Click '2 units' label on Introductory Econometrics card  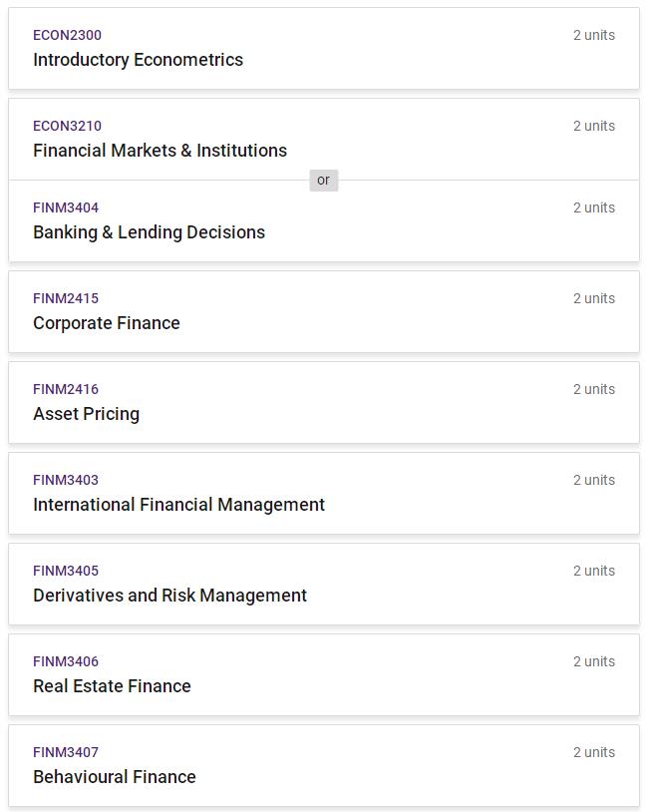point(593,35)
